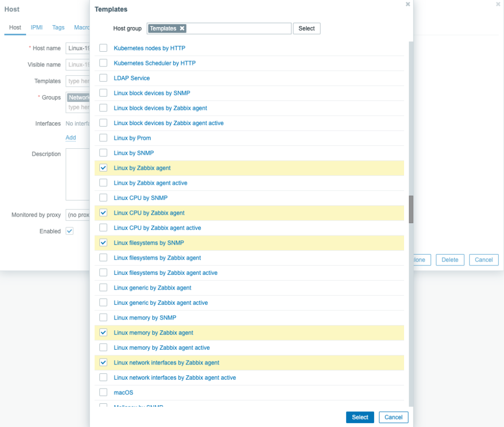Image resolution: width=504 pixels, height=427 pixels.
Task: Open Linux CPU by SNMP link
Action: tap(140, 198)
